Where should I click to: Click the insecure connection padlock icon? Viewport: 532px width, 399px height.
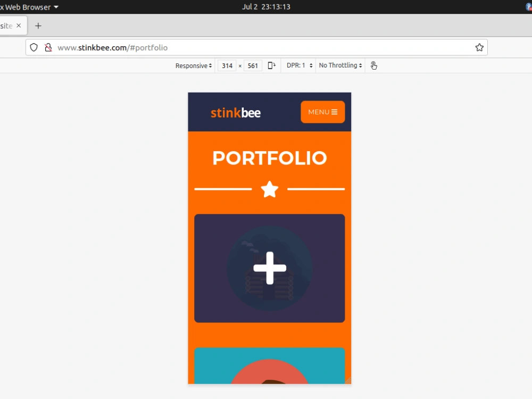coord(48,47)
